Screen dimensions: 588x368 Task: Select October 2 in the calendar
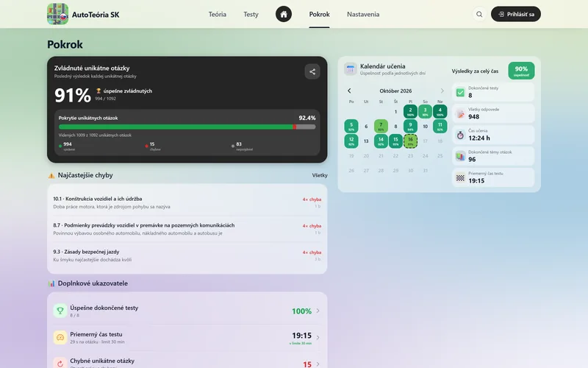coord(410,112)
